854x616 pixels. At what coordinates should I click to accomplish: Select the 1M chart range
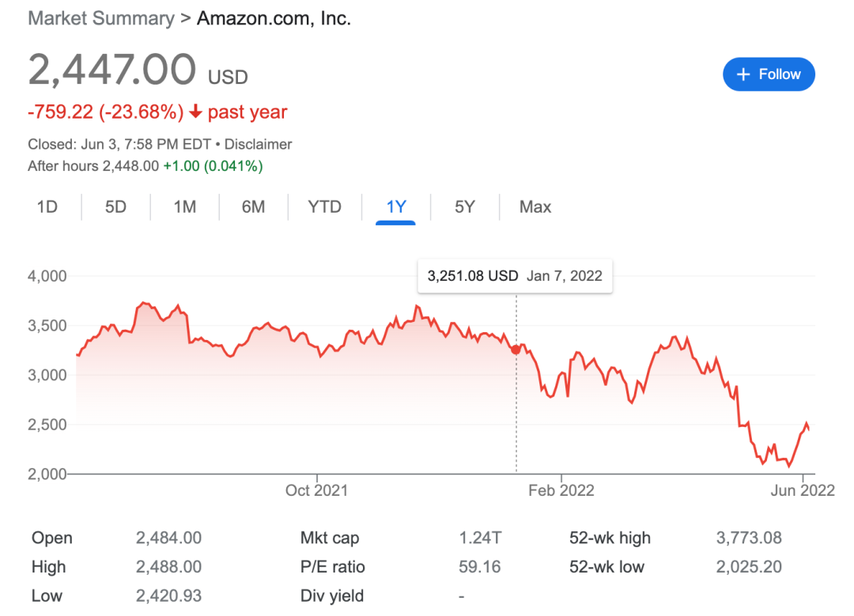[185, 207]
